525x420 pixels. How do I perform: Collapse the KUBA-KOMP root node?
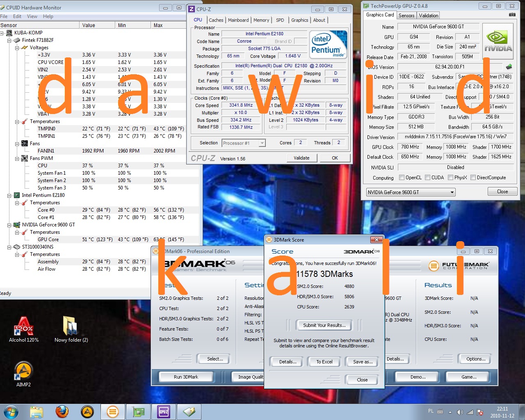2,33
